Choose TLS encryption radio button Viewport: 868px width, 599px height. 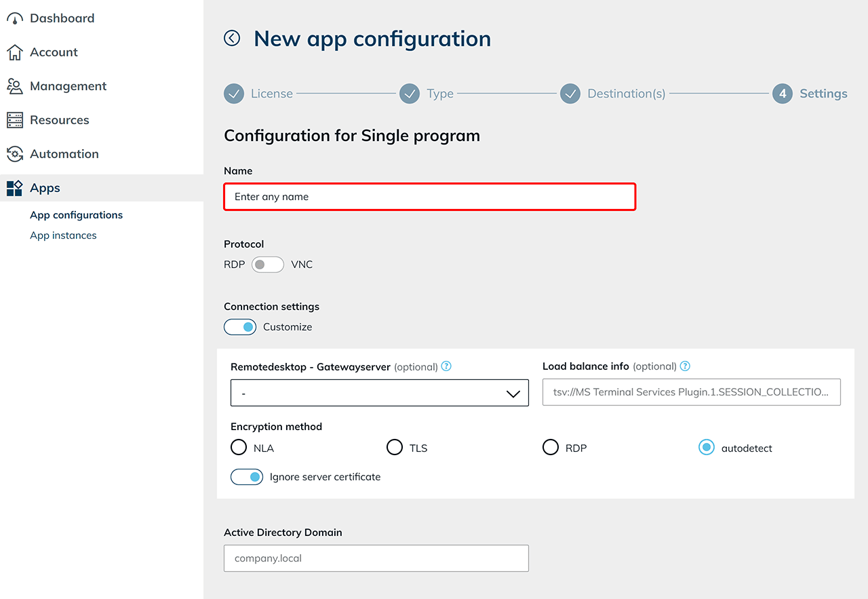395,448
